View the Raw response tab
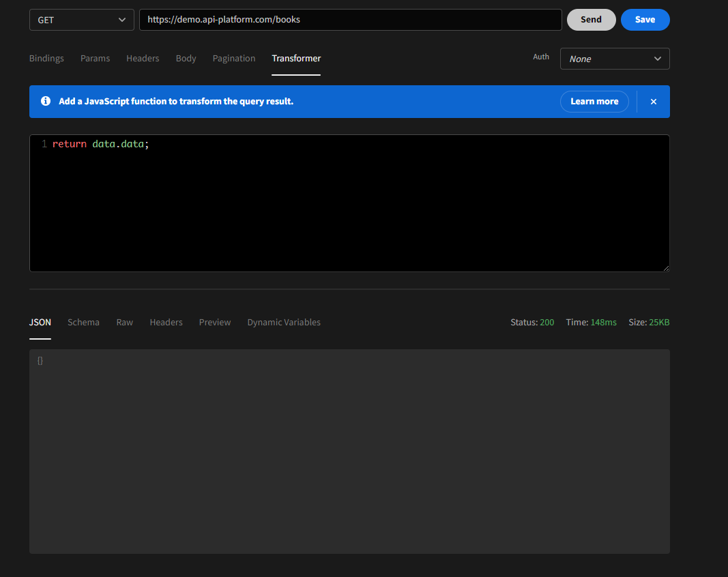Screen dimensions: 728x577 124,322
